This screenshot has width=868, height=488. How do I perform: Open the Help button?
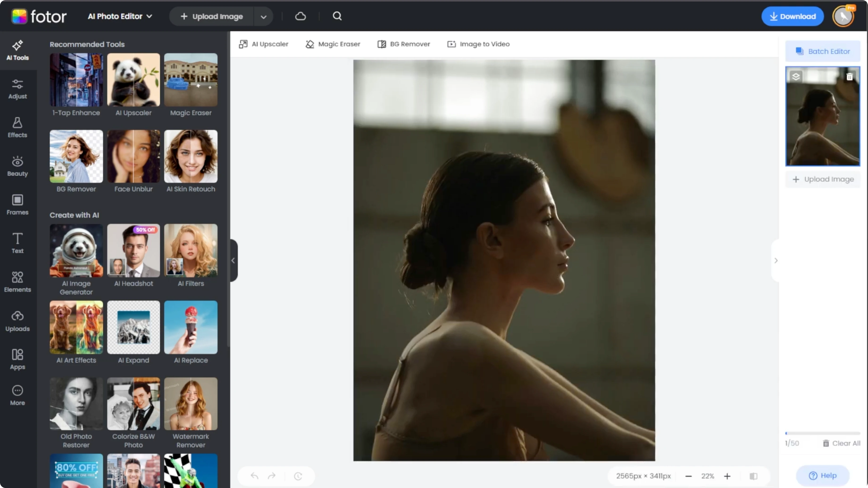click(x=822, y=476)
